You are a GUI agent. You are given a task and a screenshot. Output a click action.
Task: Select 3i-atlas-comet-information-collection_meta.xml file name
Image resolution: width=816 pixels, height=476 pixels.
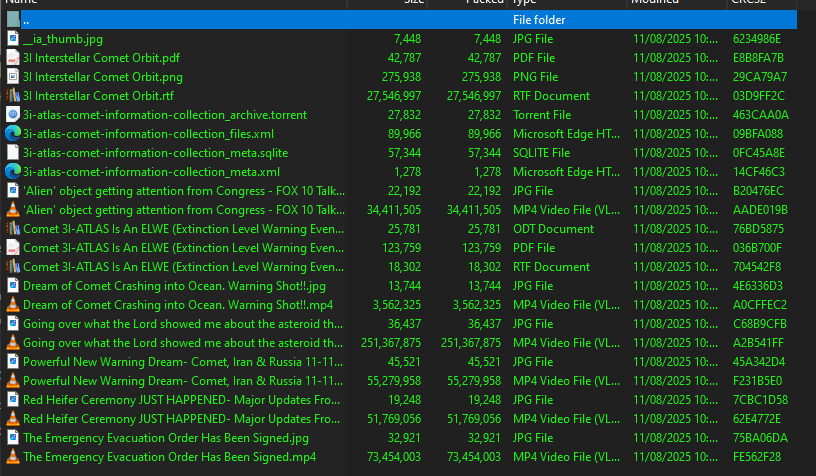(x=151, y=172)
